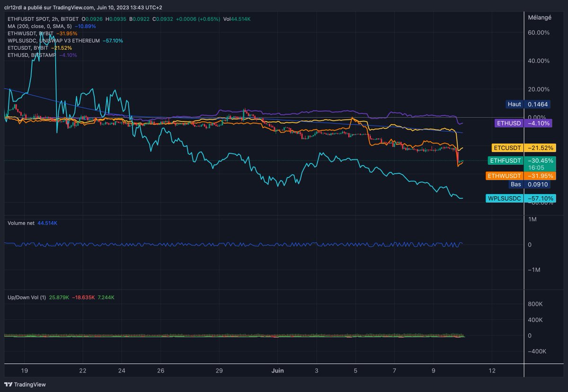Viewport: 568px width, 392px height.
Task: Click the Bas label on the chart
Action: 515,184
